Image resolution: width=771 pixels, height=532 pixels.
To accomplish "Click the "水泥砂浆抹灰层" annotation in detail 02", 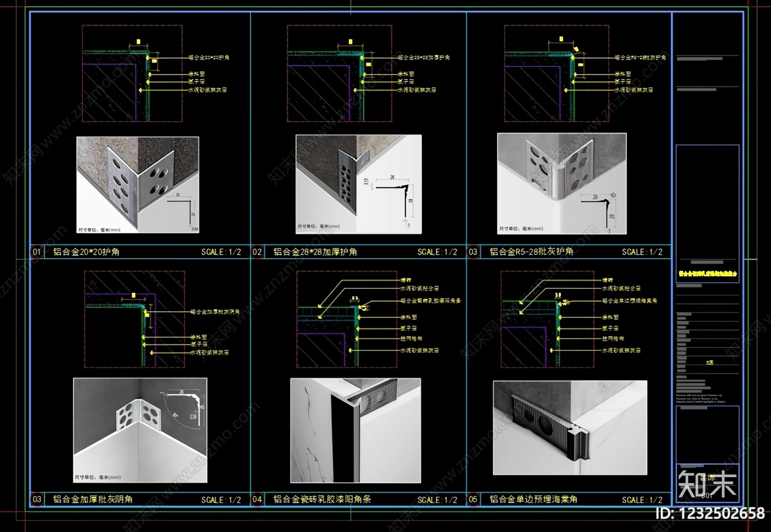I will [x=417, y=90].
